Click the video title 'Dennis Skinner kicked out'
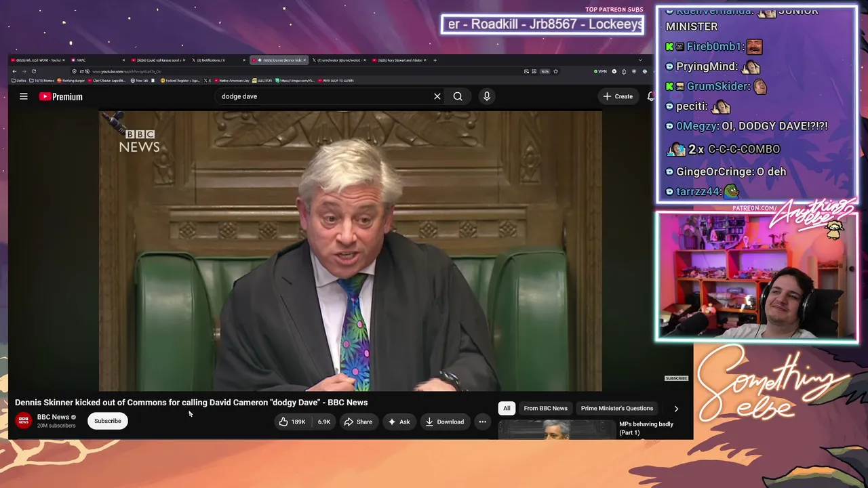Viewport: 868px width, 488px height. click(x=191, y=403)
